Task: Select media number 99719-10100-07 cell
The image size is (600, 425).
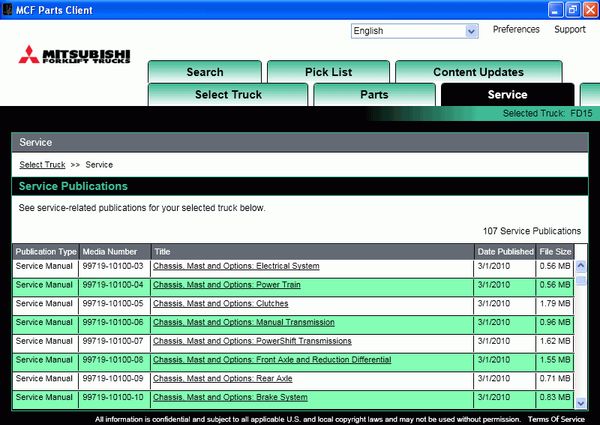Action: 115,344
